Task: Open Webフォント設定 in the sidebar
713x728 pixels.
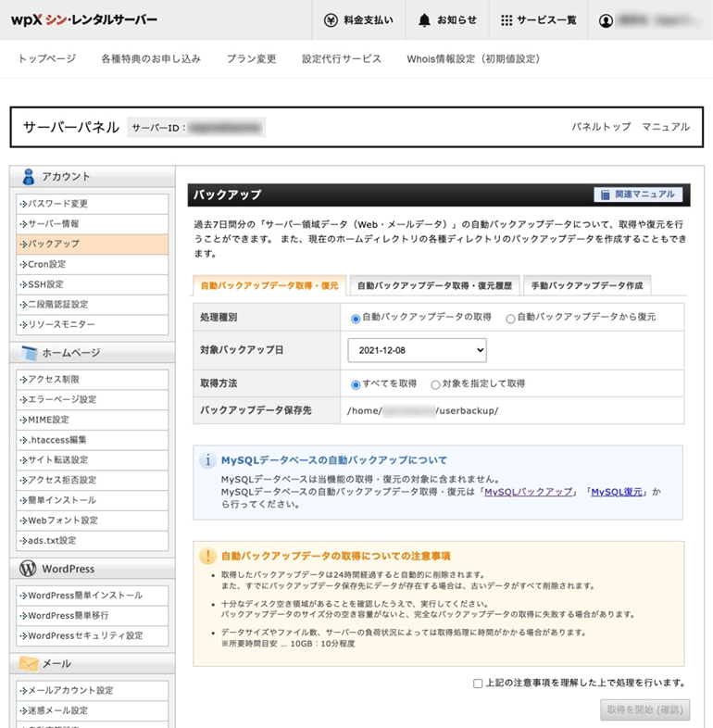Action: pos(92,521)
